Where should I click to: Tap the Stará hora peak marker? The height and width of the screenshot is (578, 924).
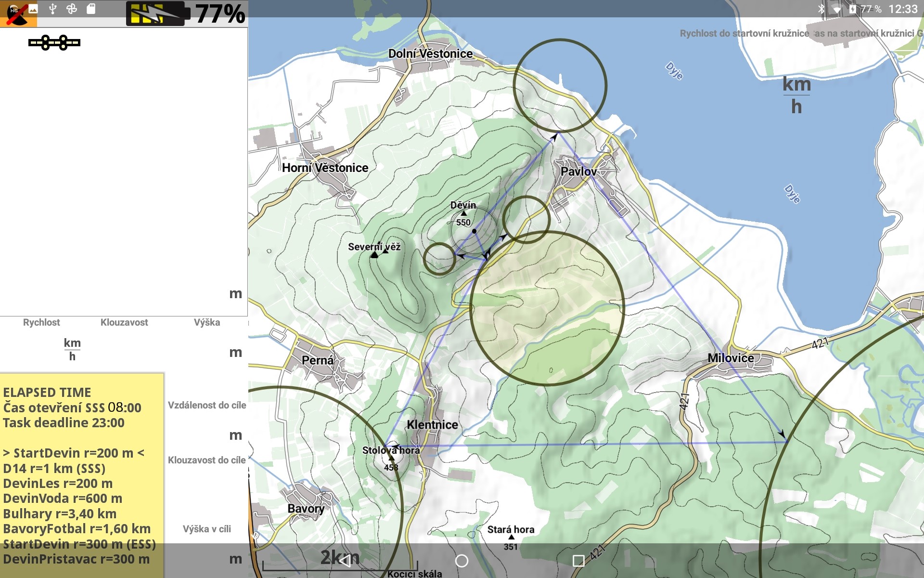(x=511, y=537)
